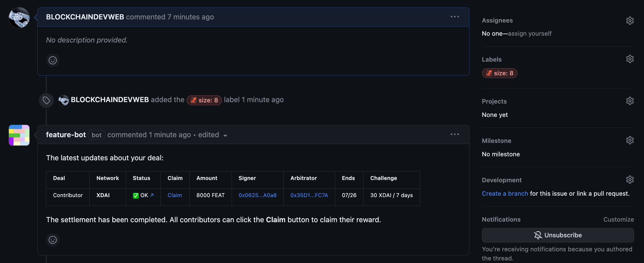Open options menu on BLOCKCHAINDEVWEB comment
Viewport: 644px width, 263px height.
click(x=455, y=17)
